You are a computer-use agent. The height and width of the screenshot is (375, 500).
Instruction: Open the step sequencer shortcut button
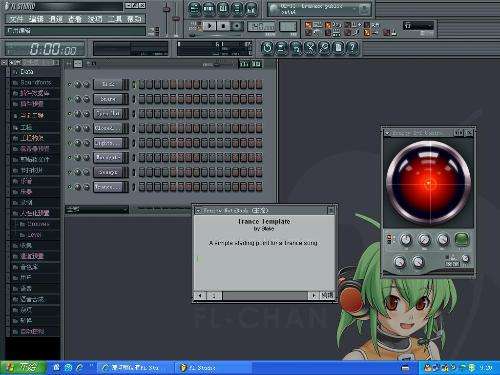click(209, 9)
